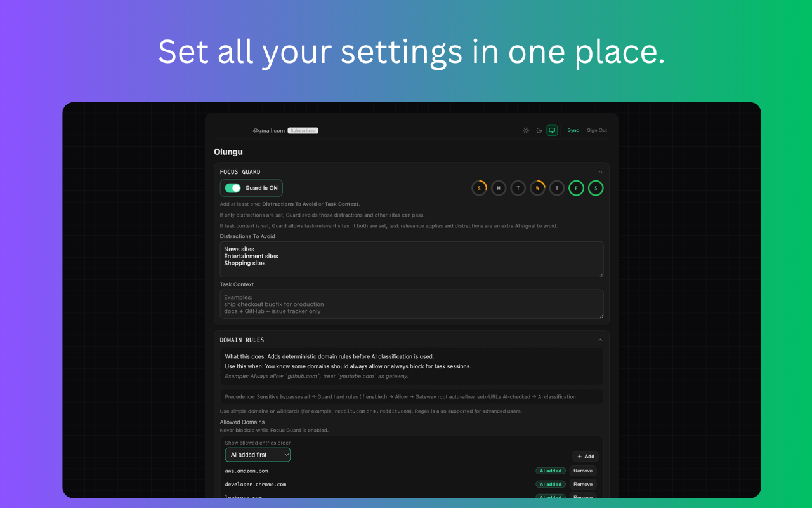Collapse the DOMAIN RULES section
The width and height of the screenshot is (812, 508).
(600, 339)
